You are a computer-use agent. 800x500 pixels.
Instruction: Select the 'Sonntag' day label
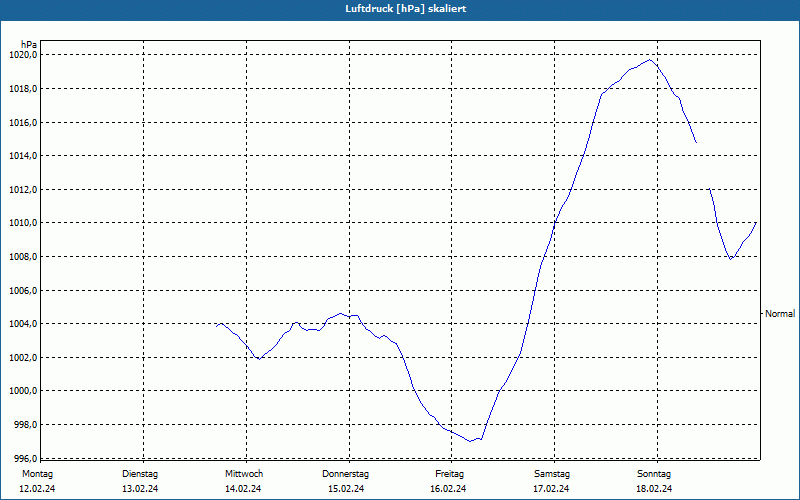[654, 474]
